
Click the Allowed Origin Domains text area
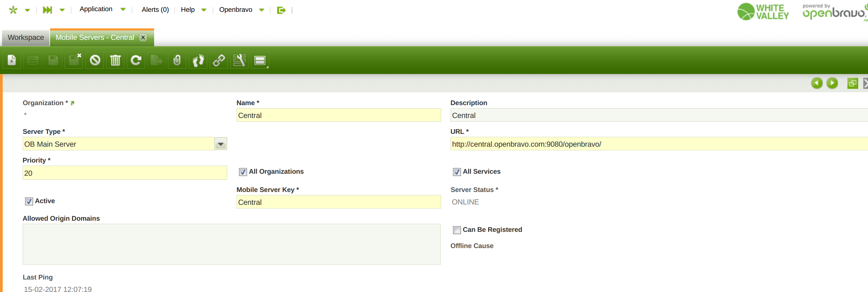(232, 244)
